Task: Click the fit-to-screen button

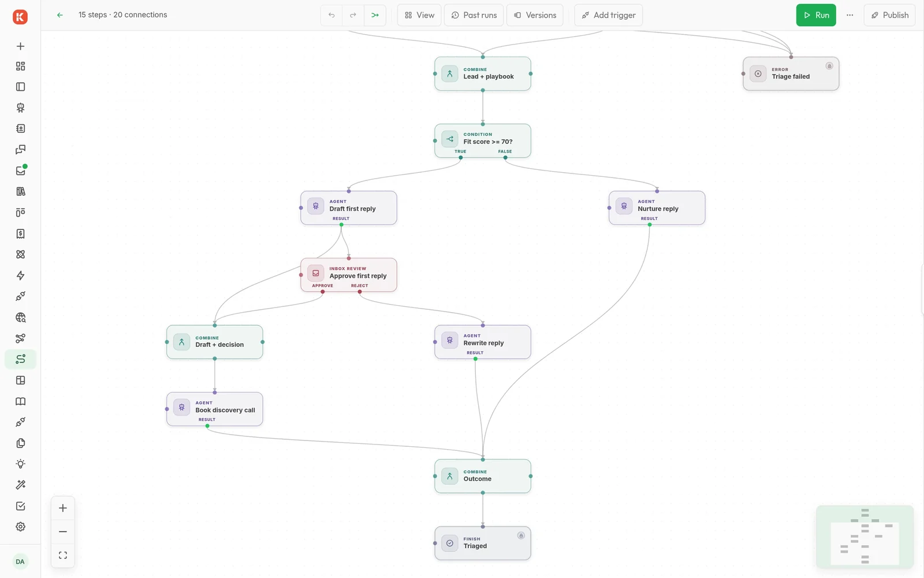Action: coord(63,555)
